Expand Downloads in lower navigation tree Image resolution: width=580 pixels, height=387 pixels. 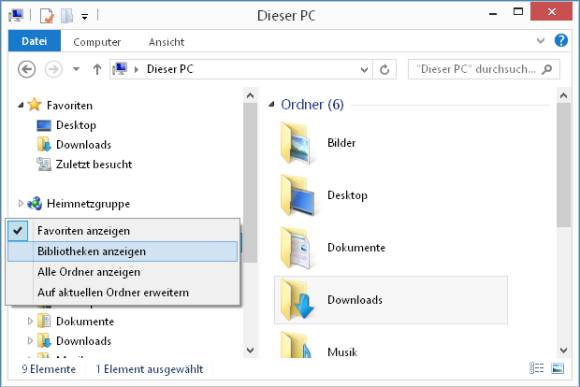30,341
